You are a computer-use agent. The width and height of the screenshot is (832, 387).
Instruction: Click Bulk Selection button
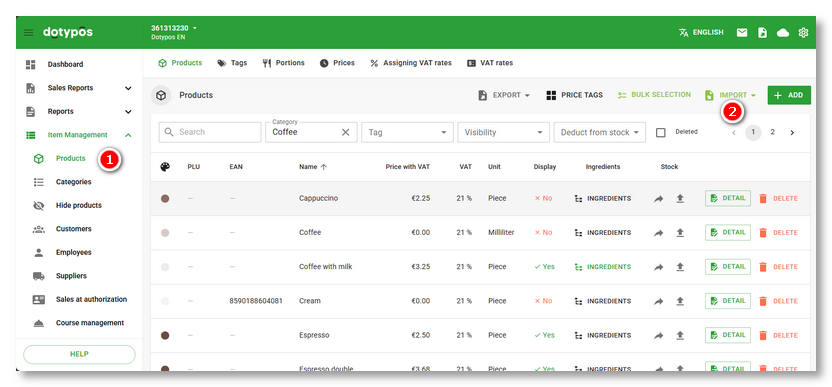[x=654, y=95]
